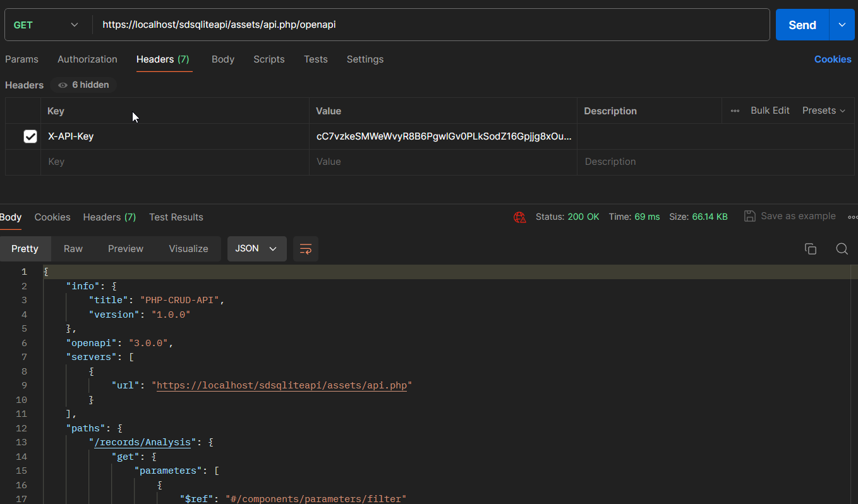
Task: Click the word wrap icon
Action: point(306,249)
